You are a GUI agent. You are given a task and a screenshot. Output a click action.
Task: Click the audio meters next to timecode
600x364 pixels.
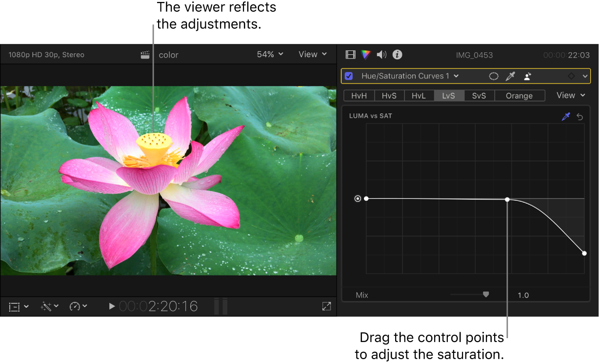pos(220,306)
